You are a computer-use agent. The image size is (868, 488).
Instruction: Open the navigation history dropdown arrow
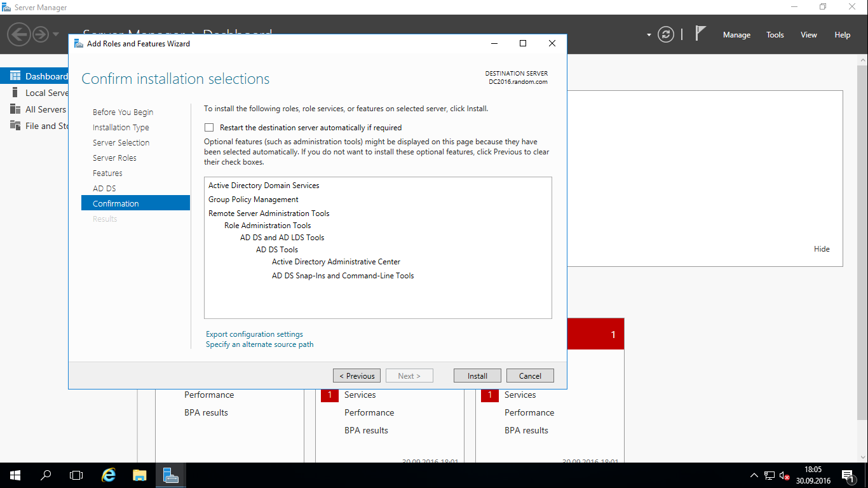[x=56, y=34]
